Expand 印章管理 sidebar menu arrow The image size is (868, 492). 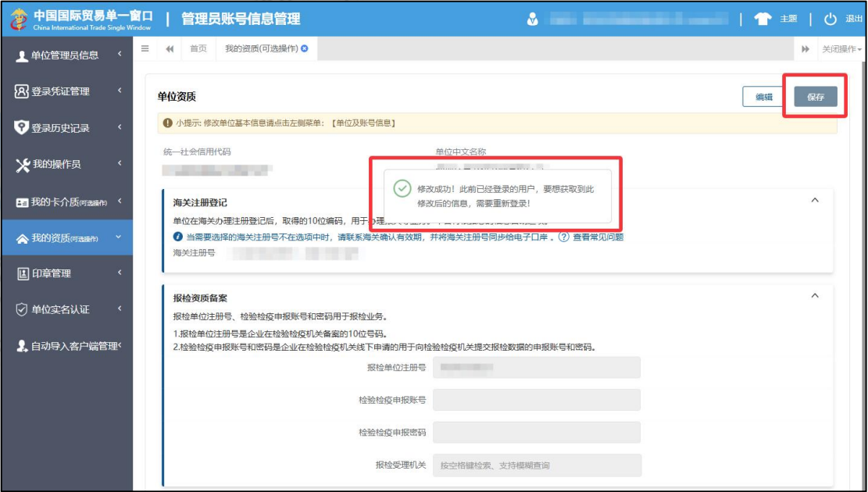[x=120, y=273]
